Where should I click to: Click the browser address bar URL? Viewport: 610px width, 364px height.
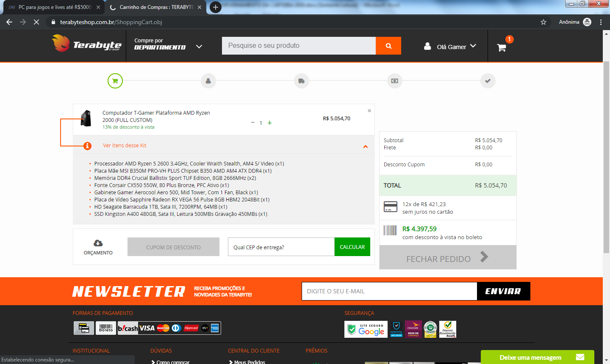point(111,22)
